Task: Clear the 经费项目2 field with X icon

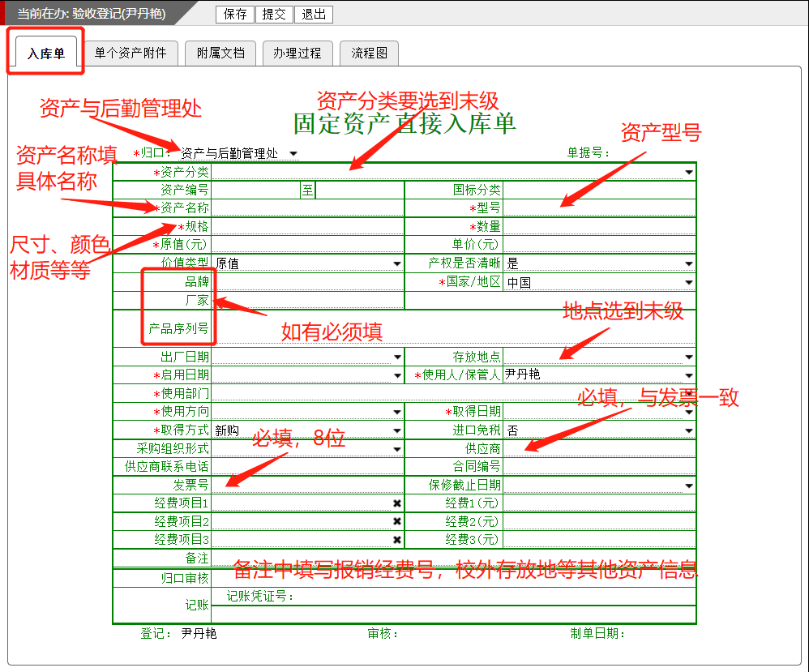Action: (397, 521)
